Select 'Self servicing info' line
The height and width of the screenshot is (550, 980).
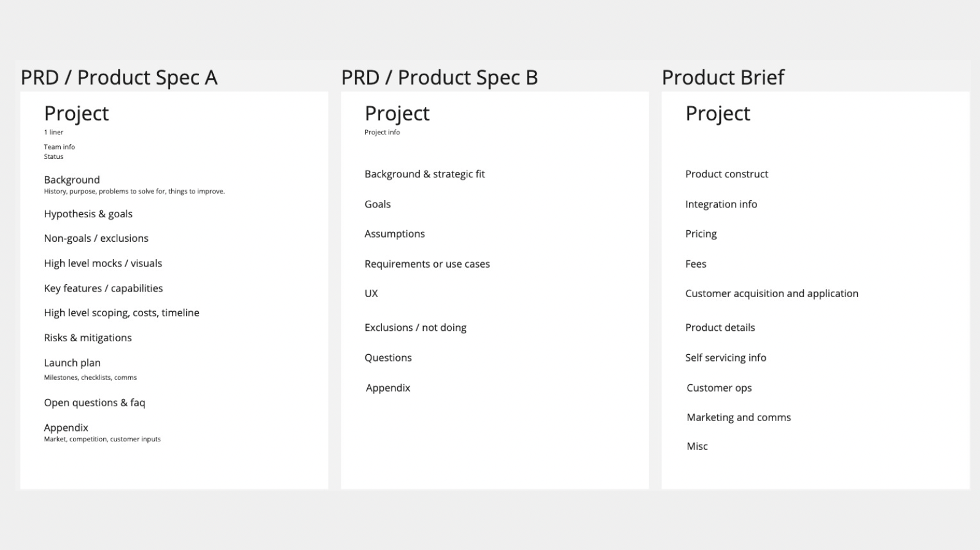tap(725, 358)
